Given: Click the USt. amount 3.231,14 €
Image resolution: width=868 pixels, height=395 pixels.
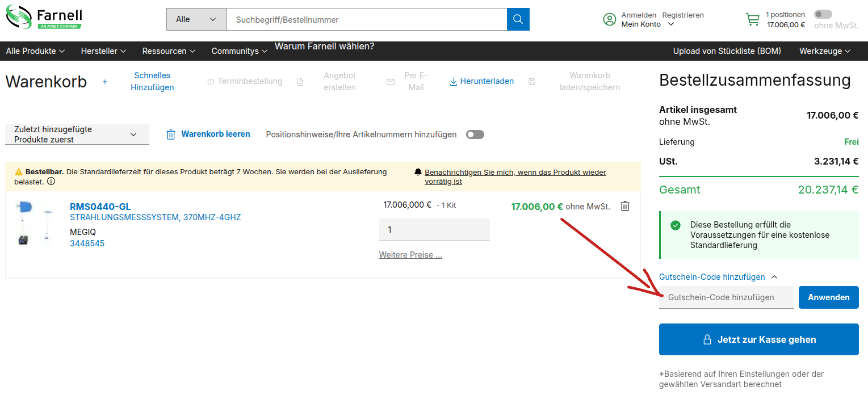Looking at the screenshot, I should (836, 162).
